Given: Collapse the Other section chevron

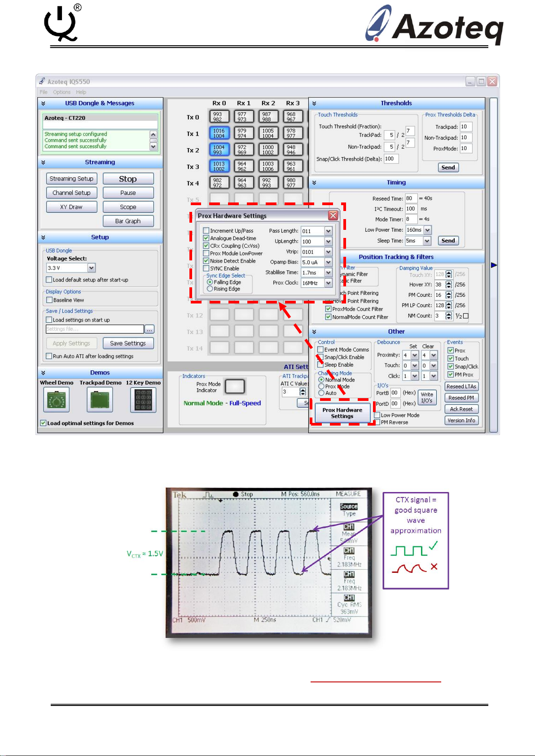Looking at the screenshot, I should pyautogui.click(x=314, y=332).
